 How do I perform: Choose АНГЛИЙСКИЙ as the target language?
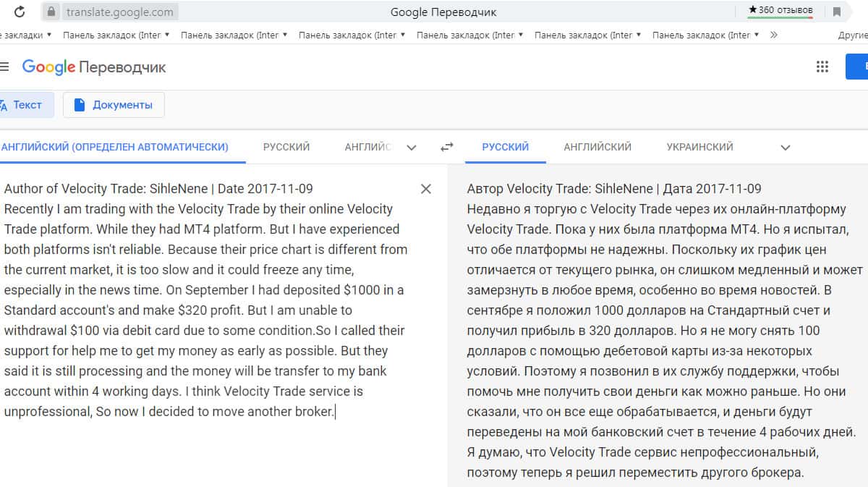pos(597,147)
